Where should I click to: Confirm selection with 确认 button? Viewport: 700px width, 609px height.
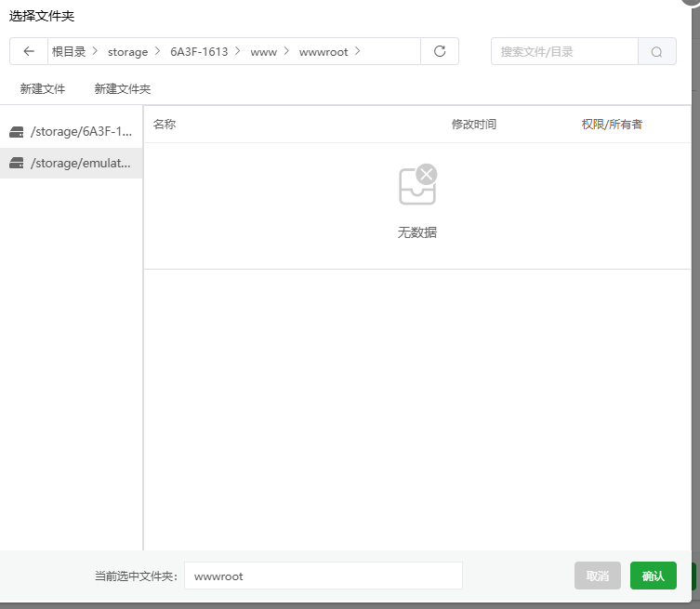pyautogui.click(x=654, y=576)
